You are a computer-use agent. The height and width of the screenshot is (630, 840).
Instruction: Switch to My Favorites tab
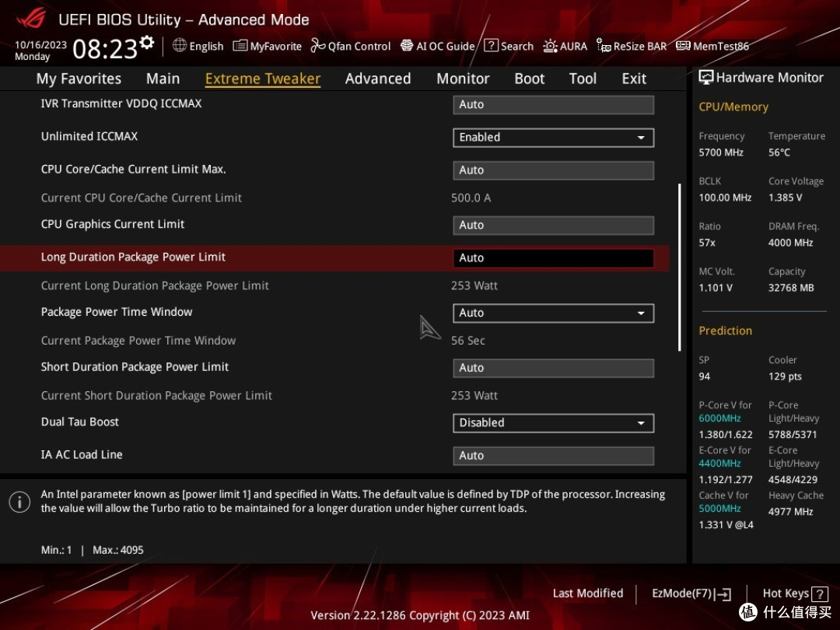(x=79, y=79)
